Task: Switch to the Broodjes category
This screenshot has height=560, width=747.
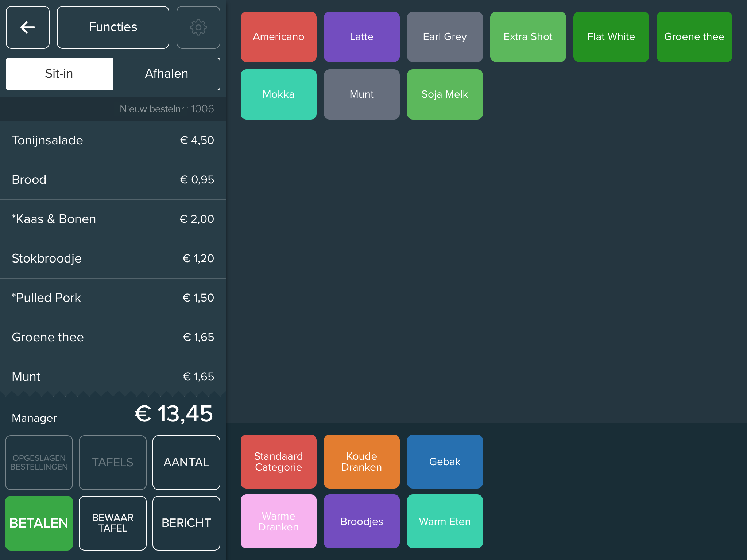Action: [361, 521]
